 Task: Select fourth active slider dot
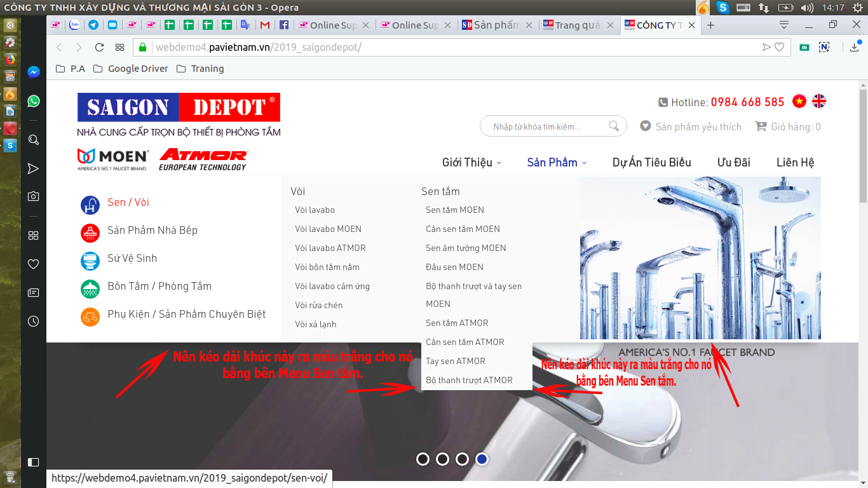click(x=482, y=459)
